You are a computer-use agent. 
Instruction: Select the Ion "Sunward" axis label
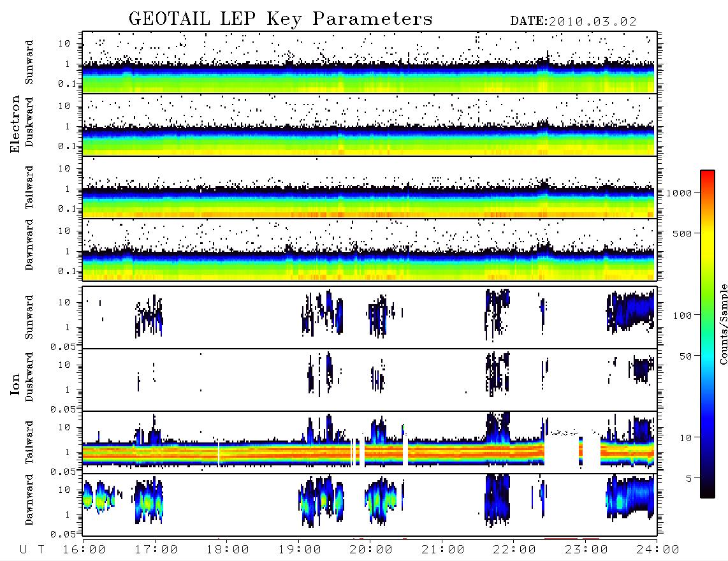point(29,317)
